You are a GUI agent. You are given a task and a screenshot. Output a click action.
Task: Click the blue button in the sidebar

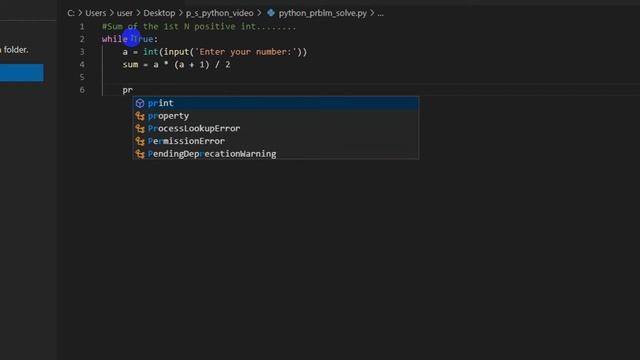[22, 73]
